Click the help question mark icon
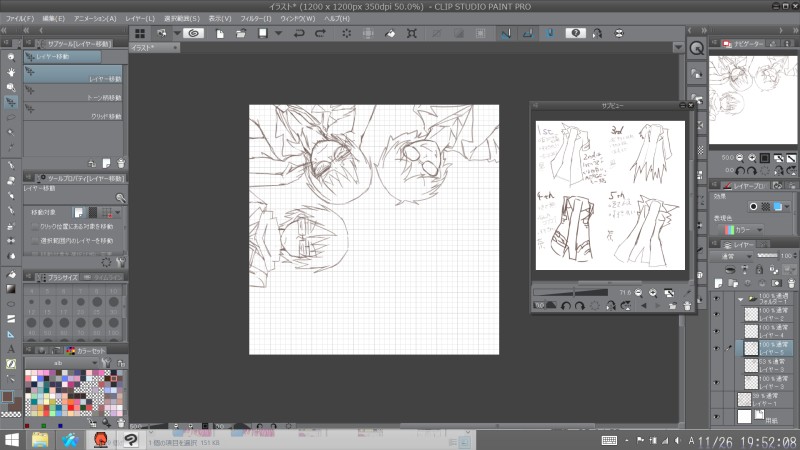 pos(575,33)
